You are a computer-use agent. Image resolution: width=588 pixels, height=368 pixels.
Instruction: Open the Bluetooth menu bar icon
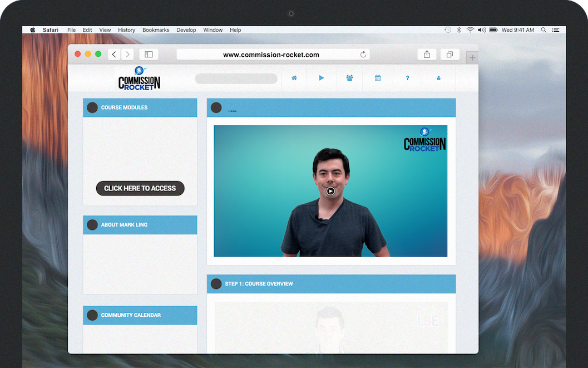pyautogui.click(x=458, y=30)
